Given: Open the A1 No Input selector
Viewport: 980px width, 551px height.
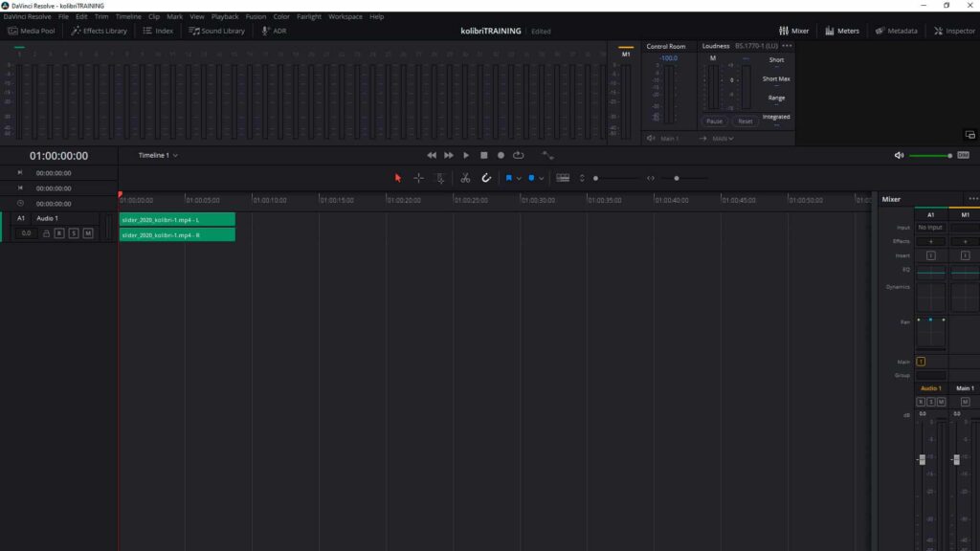Looking at the screenshot, I should point(930,228).
